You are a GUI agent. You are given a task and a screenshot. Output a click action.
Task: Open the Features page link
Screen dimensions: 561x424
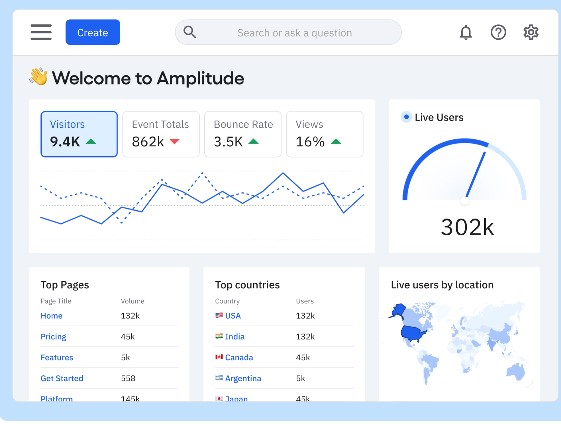(57, 357)
